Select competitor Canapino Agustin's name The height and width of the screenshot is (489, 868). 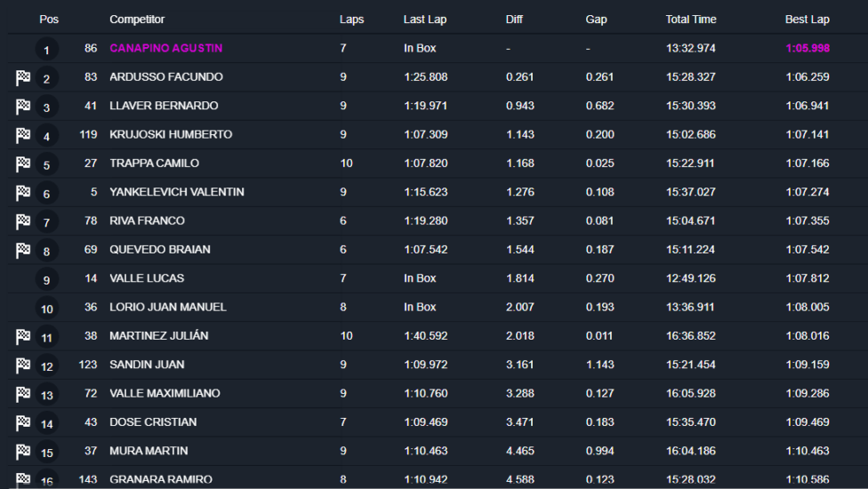(x=165, y=48)
